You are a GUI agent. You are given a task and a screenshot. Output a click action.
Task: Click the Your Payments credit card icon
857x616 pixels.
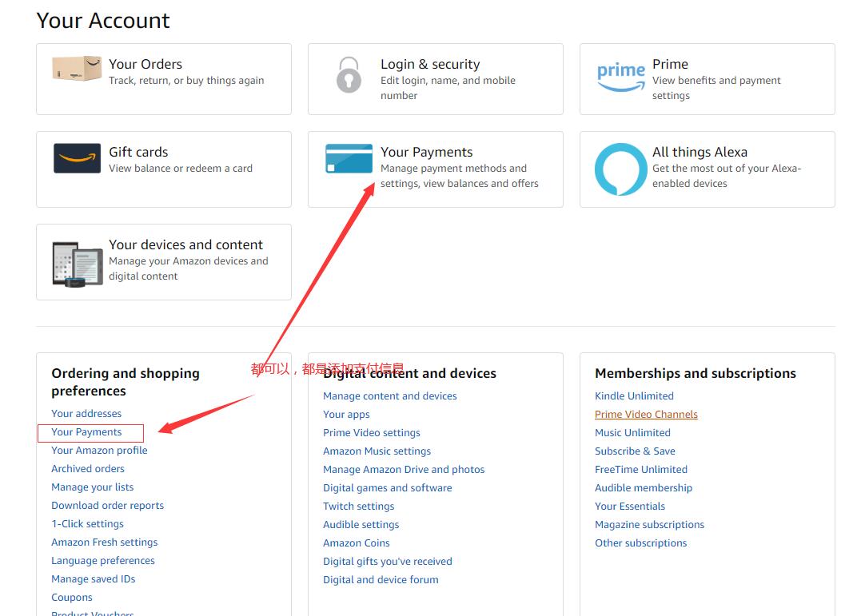coord(349,158)
